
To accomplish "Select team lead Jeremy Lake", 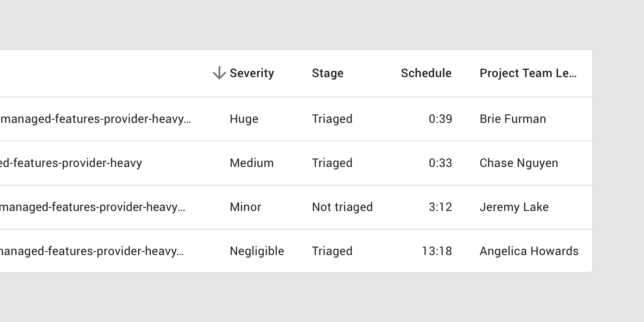I will point(514,207).
